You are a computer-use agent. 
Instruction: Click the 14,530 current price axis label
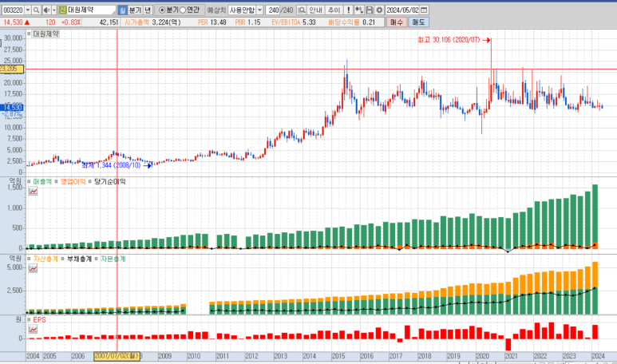pos(12,107)
